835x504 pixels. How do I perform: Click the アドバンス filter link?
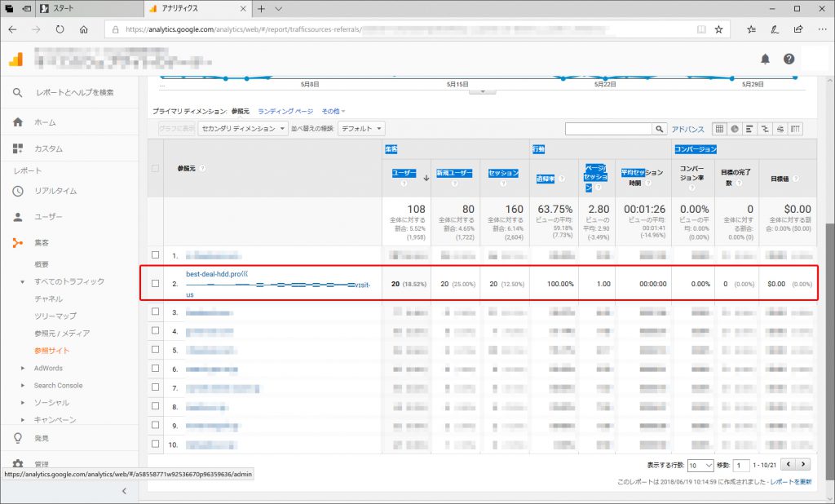click(x=687, y=129)
